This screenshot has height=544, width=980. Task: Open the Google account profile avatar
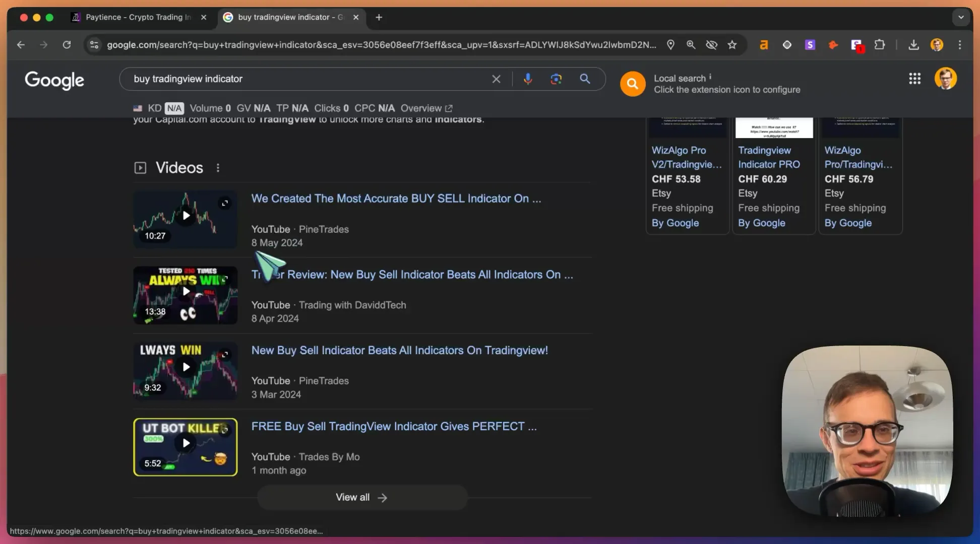tap(945, 79)
